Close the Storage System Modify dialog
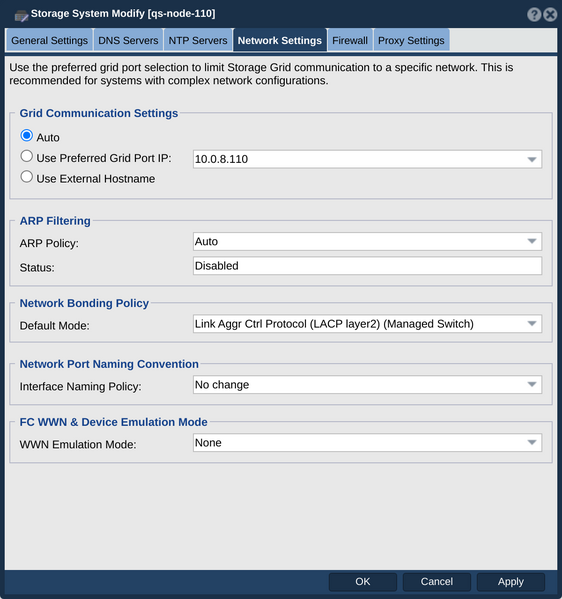Viewport: 562px width, 599px height. coord(550,15)
